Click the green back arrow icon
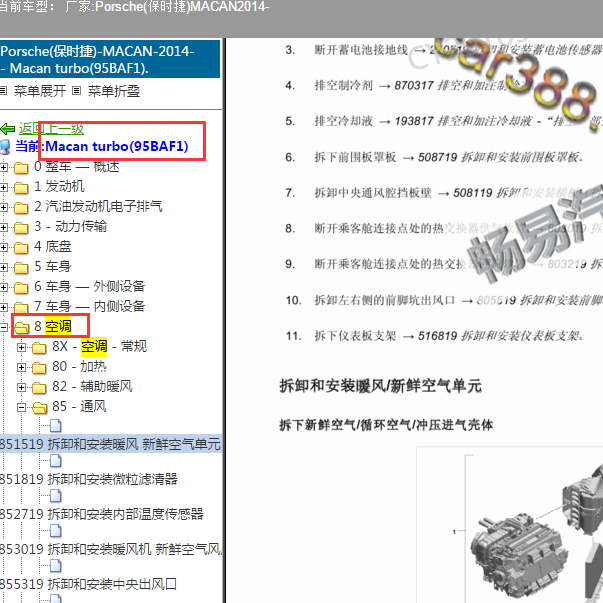 (x=8, y=129)
